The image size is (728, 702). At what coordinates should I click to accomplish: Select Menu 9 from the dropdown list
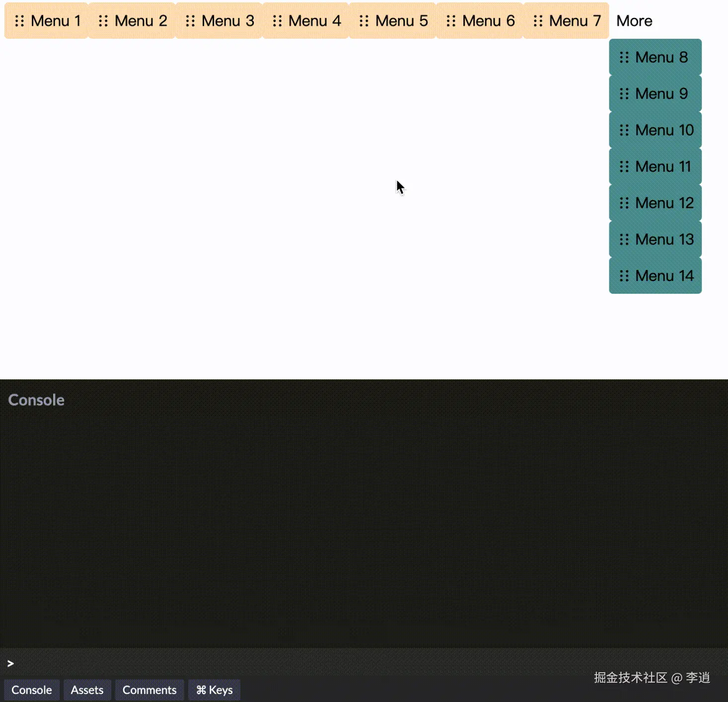660,93
